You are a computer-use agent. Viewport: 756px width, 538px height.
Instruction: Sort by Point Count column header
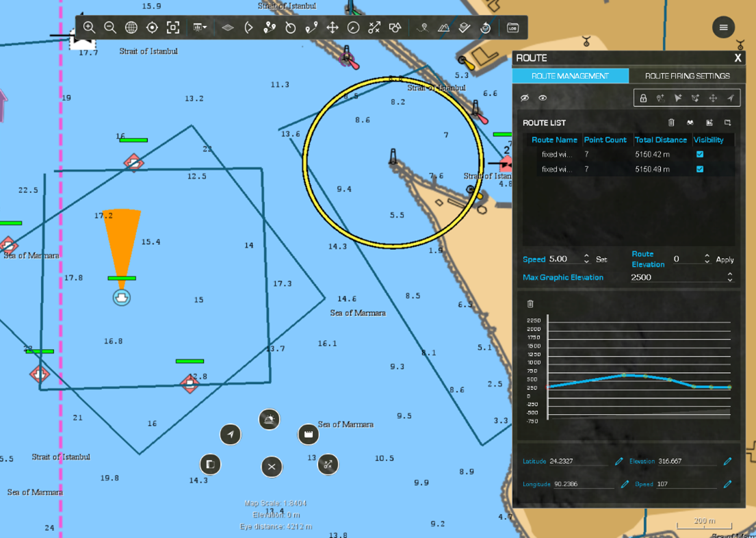[605, 140]
